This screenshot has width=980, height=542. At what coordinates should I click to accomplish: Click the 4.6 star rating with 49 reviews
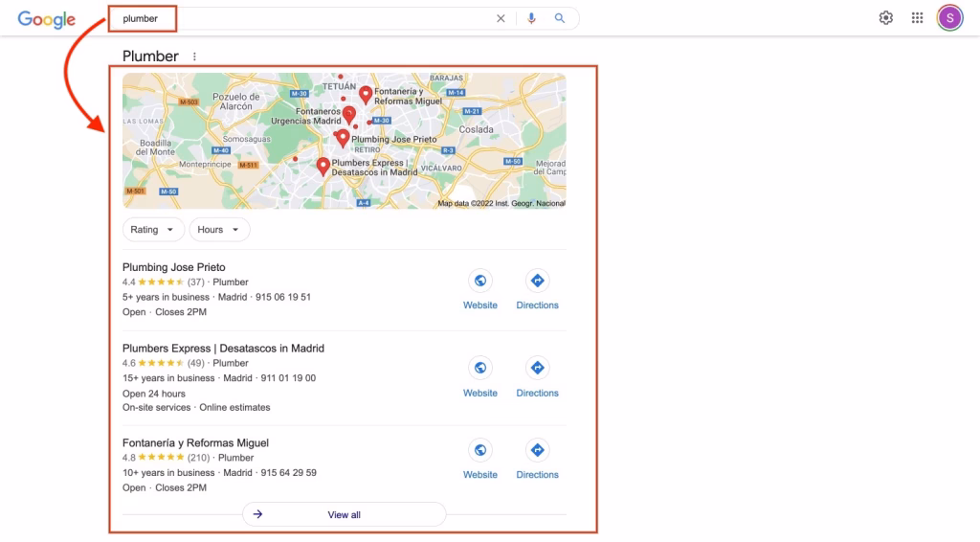(163, 363)
